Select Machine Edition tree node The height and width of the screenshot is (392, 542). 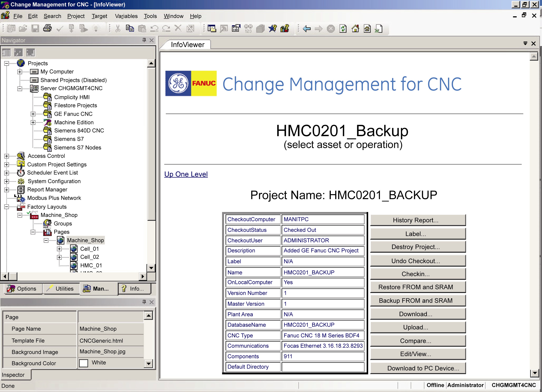74,122
